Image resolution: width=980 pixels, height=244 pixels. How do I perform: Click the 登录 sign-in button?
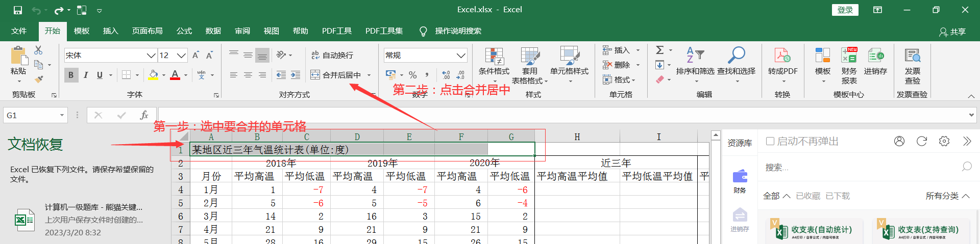(x=845, y=10)
